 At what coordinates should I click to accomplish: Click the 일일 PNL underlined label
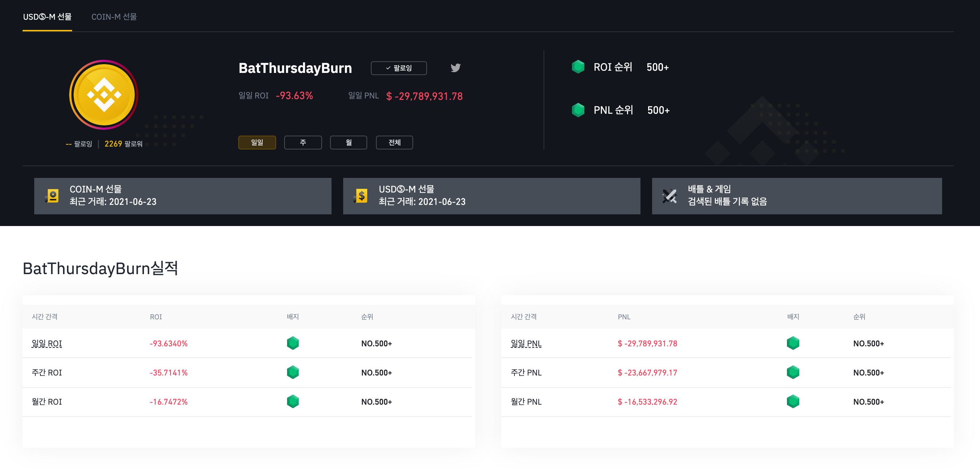(526, 343)
